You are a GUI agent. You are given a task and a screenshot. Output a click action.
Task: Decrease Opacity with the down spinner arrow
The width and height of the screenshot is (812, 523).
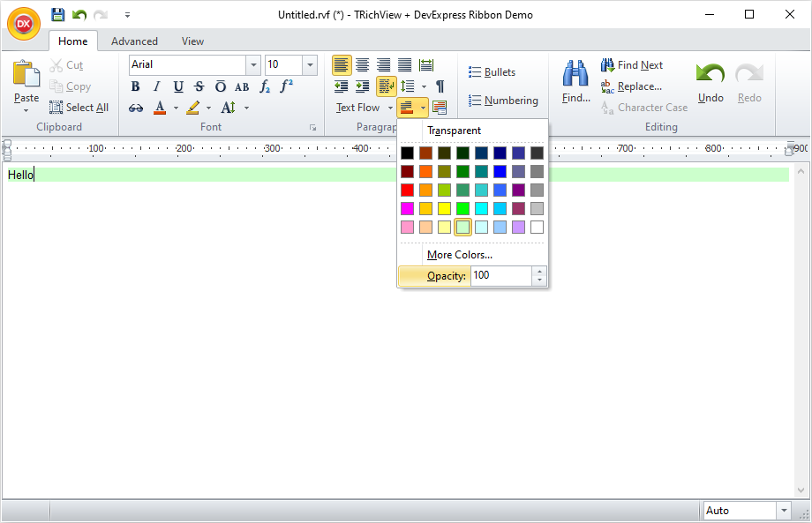coord(539,280)
